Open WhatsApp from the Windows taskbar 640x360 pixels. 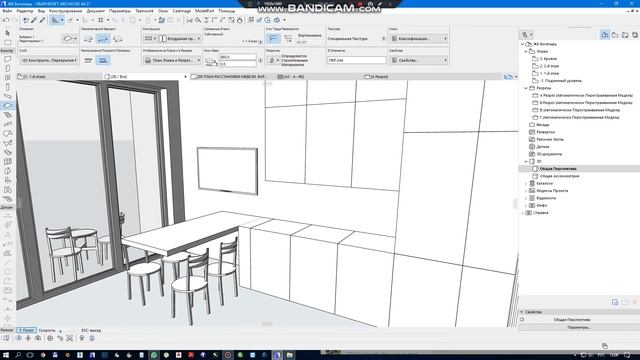click(154, 355)
